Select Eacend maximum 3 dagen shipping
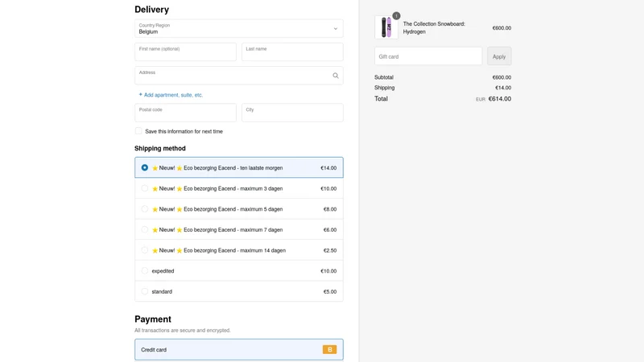Screen dimensions: 644x362 pos(239,188)
